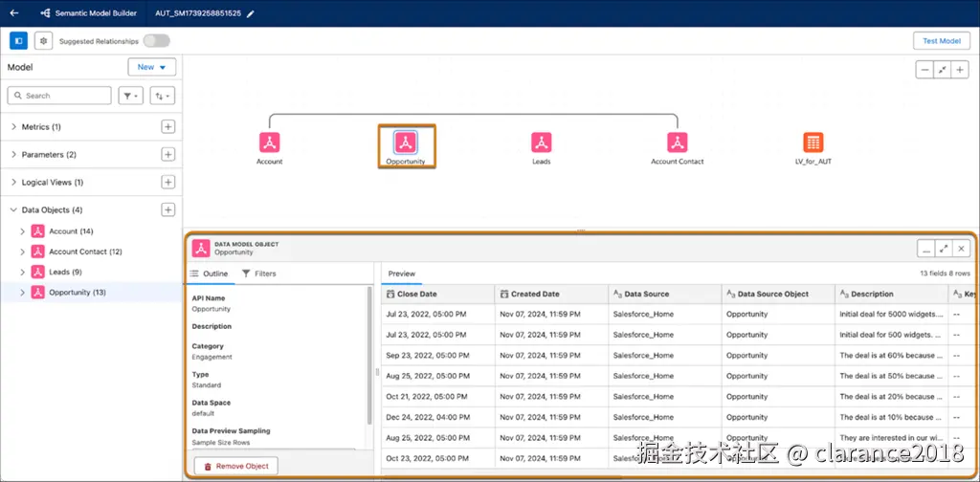
Task: Click the Data Source column header
Action: click(x=664, y=294)
